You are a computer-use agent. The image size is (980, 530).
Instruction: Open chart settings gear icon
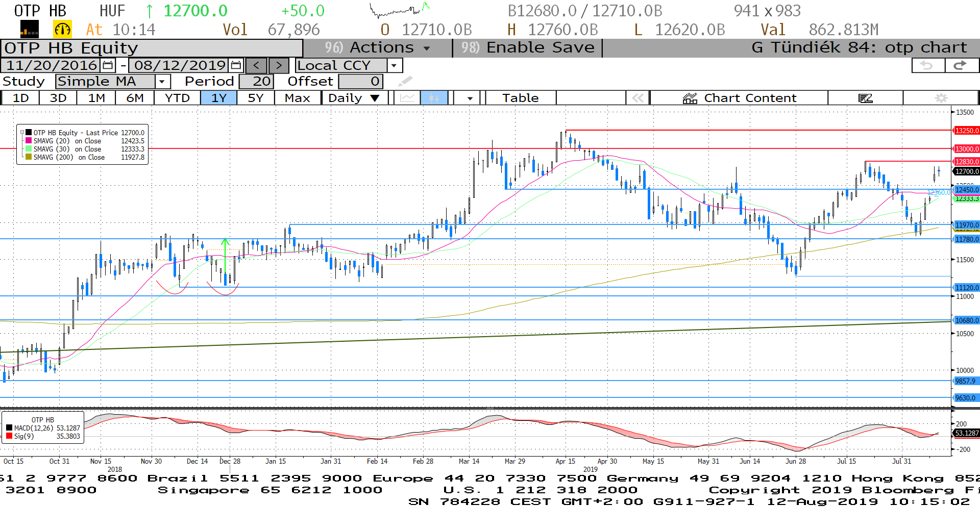pos(941,98)
